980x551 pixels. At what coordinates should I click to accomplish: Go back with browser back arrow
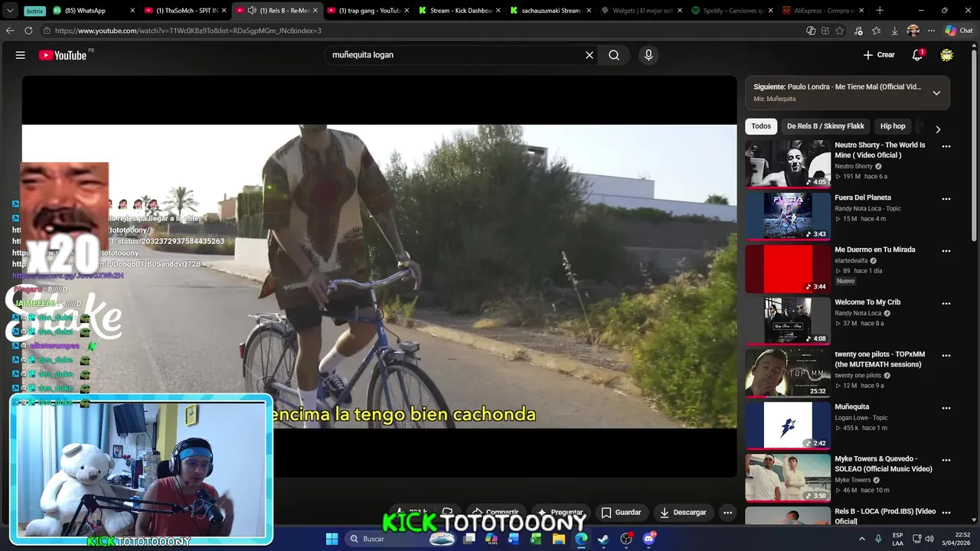10,31
